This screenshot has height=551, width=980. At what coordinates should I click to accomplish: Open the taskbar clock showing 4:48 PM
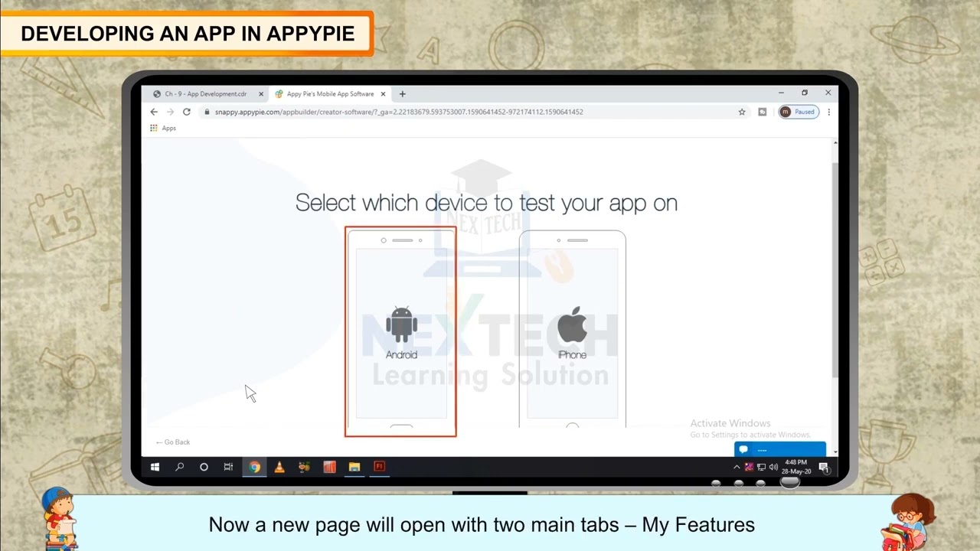(796, 467)
